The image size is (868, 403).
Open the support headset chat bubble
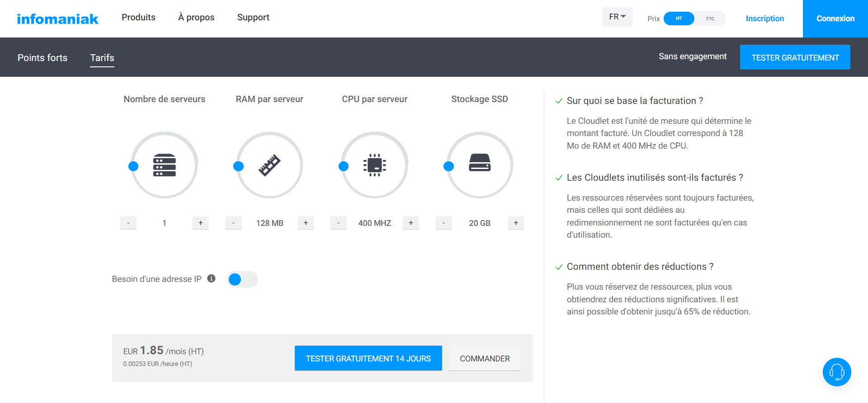[836, 372]
